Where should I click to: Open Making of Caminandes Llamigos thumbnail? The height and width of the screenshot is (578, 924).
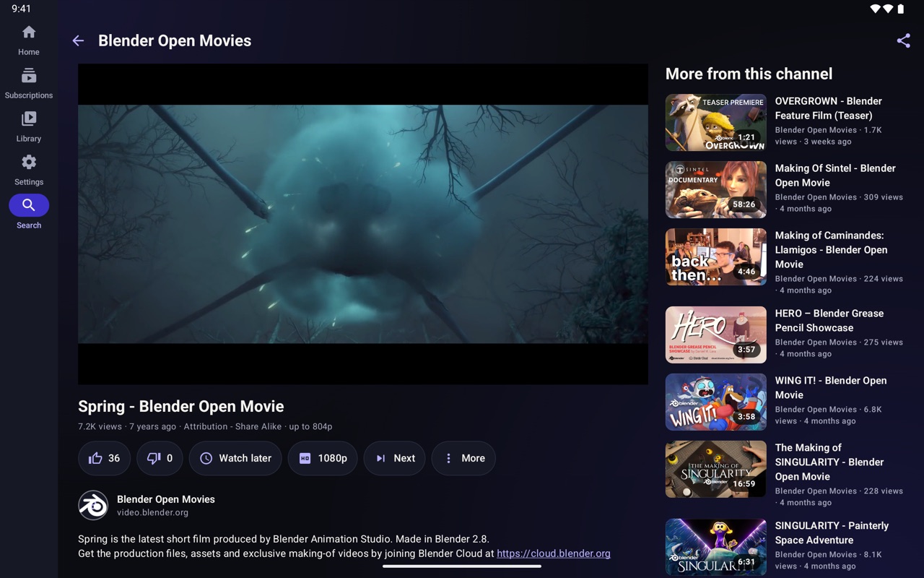[x=716, y=257]
